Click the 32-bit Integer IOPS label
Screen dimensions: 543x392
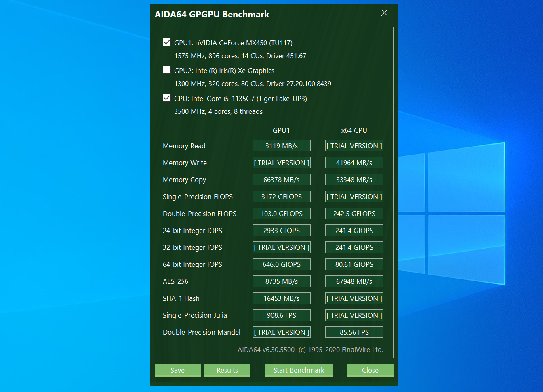[192, 247]
